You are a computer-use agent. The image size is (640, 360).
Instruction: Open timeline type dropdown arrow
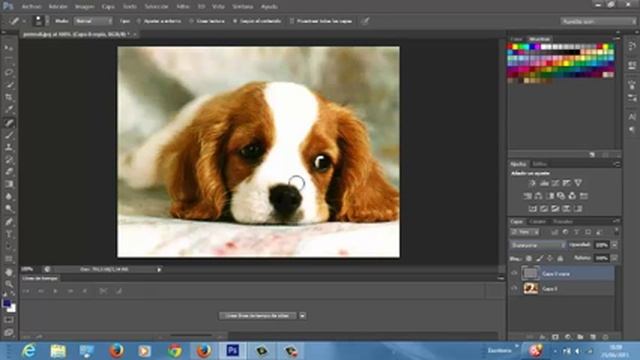(302, 316)
